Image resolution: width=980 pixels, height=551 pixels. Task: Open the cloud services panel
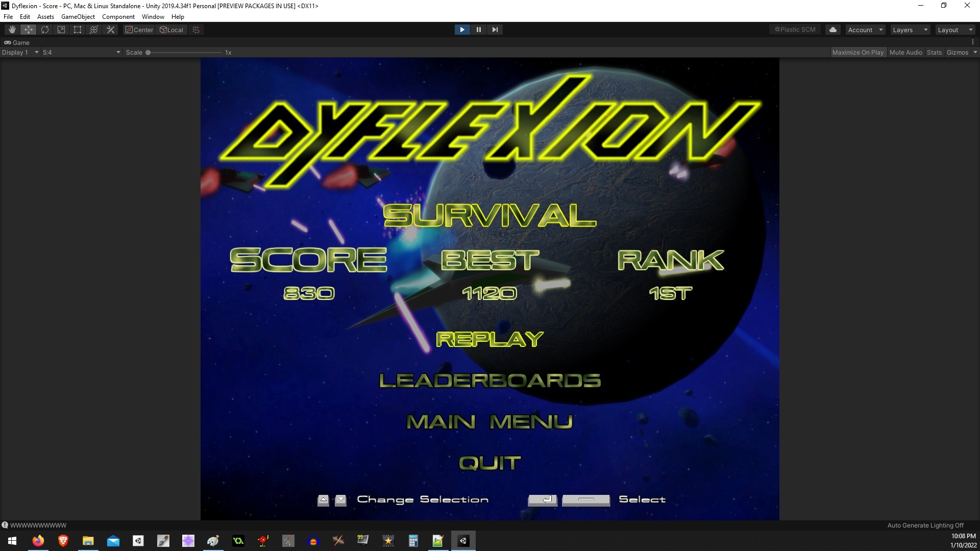coord(833,30)
